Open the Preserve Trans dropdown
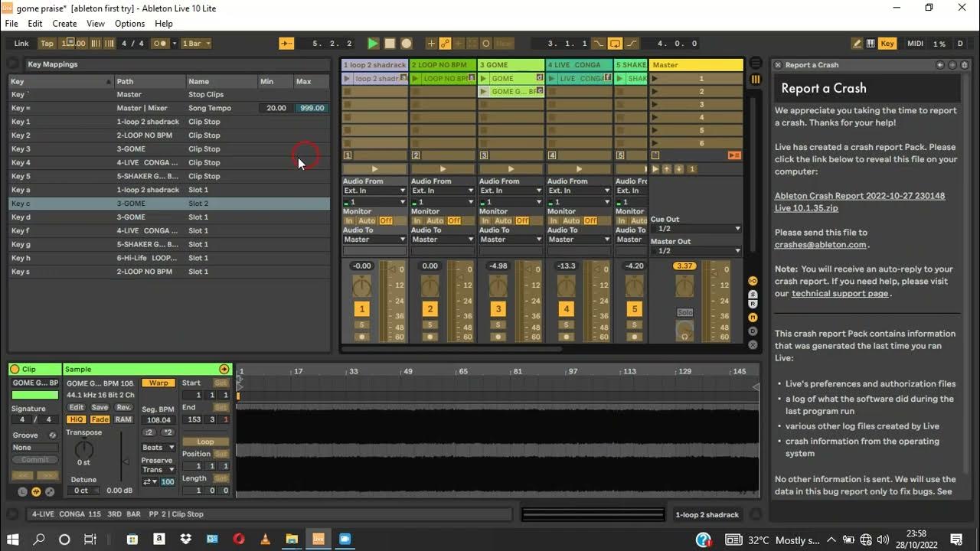The width and height of the screenshot is (980, 551). point(158,470)
